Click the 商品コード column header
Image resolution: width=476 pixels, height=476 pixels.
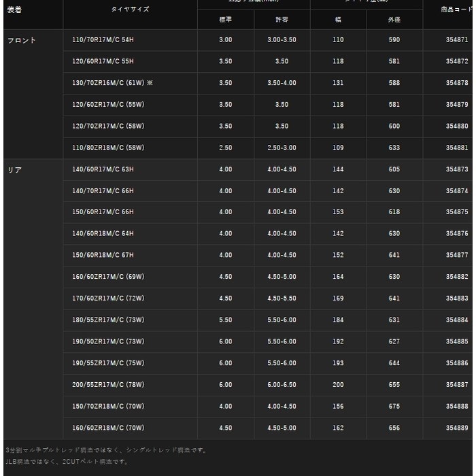[x=454, y=10]
